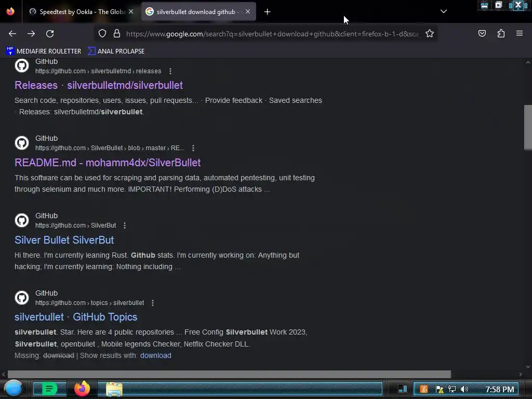Screen dimensions: 532x399
Task: Open the Start orb on the taskbar
Action: (x=14, y=389)
